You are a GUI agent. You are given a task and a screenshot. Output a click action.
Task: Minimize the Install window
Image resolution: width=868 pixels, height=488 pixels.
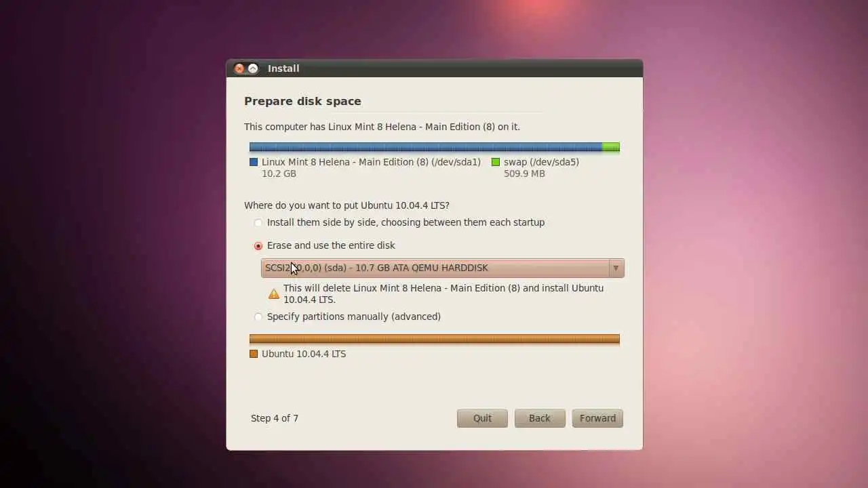(x=253, y=68)
